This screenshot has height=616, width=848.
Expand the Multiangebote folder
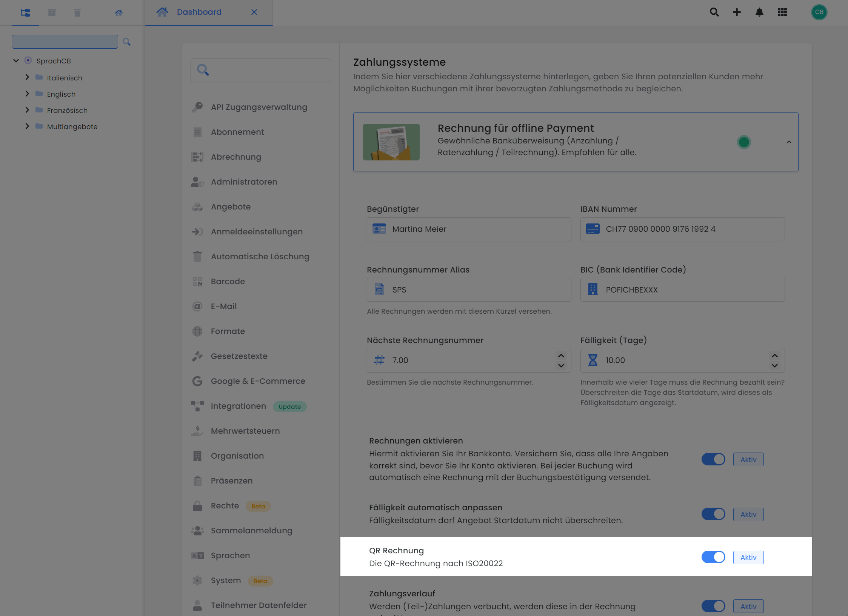click(27, 126)
